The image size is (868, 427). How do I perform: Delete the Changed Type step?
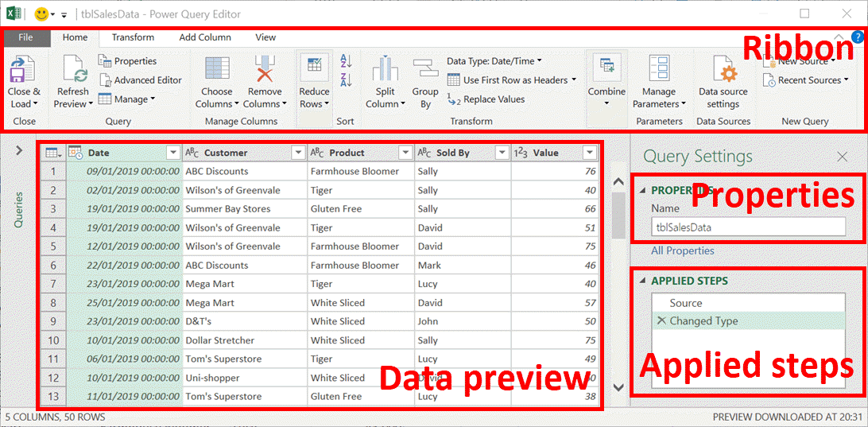661,321
